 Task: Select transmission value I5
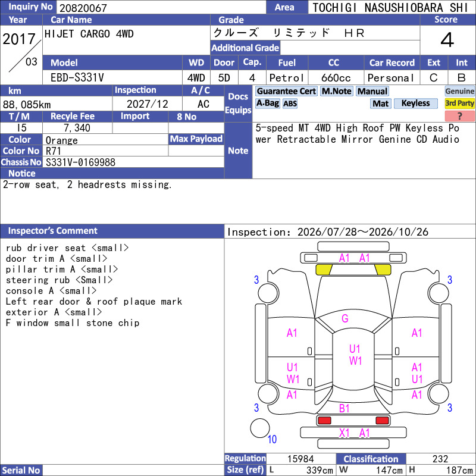[x=21, y=128]
